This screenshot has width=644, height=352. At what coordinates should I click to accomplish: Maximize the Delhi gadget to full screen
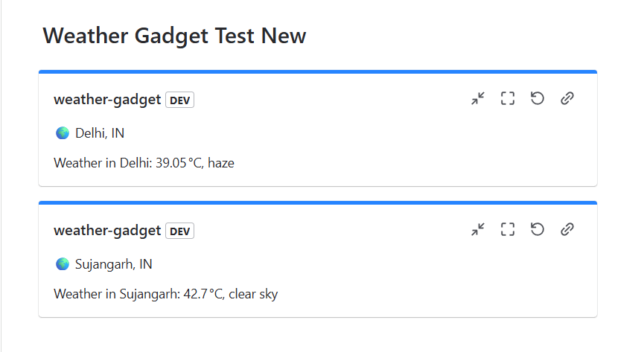pos(508,98)
